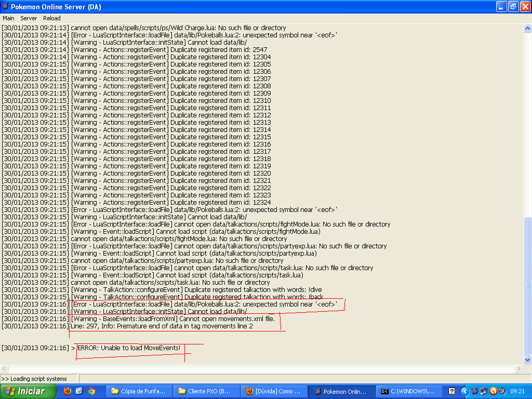
Task: Close the Pokemon Online Server window
Action: click(525, 6)
